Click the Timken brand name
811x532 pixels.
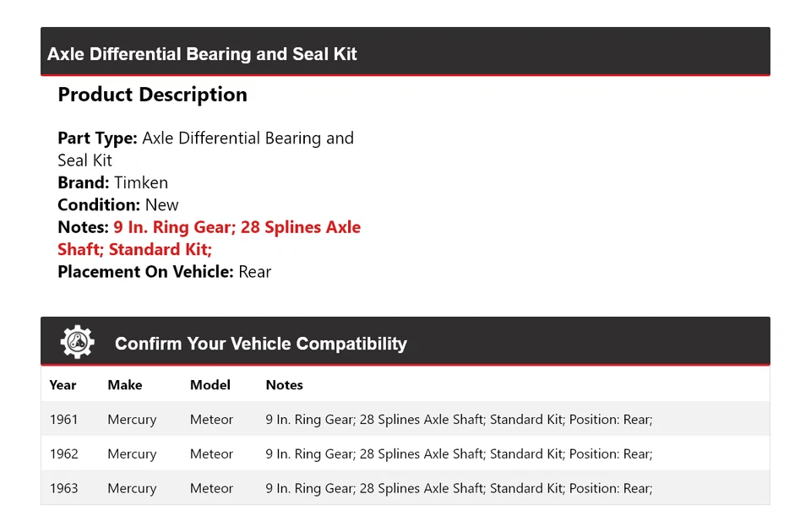[141, 182]
